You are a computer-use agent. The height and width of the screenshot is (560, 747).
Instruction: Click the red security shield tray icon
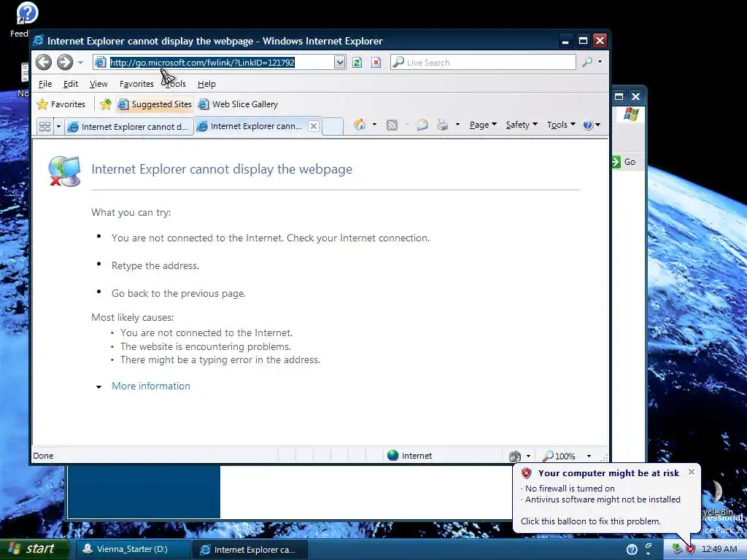coord(690,550)
